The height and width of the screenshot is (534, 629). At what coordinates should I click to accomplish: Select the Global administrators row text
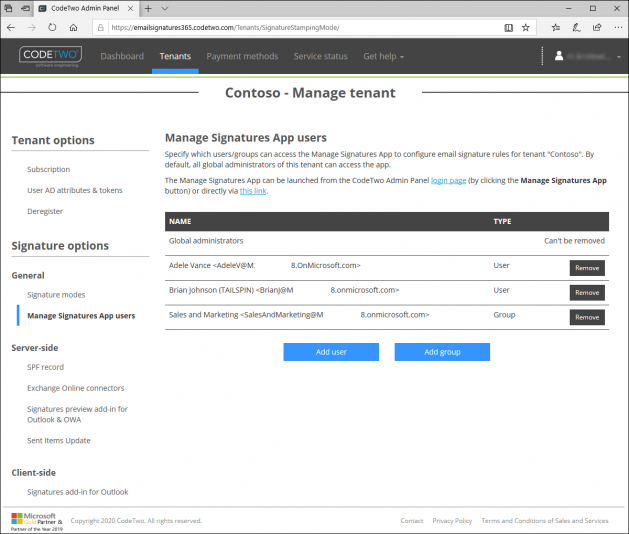(206, 241)
